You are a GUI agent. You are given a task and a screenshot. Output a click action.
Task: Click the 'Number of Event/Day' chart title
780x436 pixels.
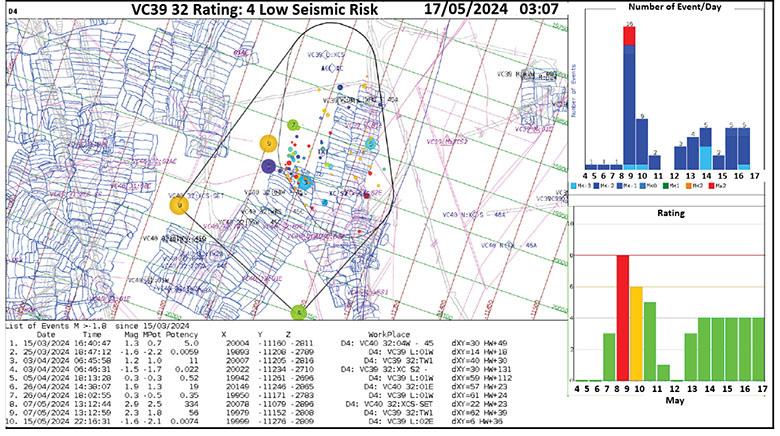click(675, 7)
